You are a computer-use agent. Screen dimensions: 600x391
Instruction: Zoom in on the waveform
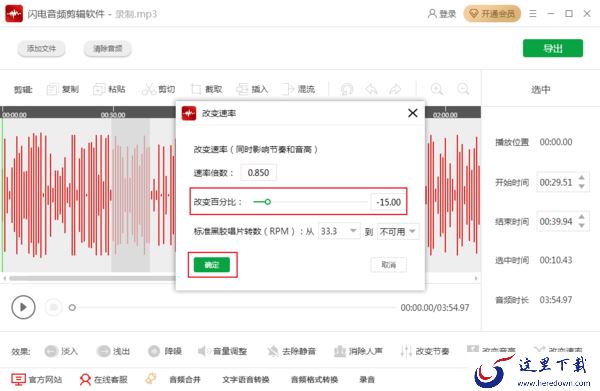click(x=437, y=89)
